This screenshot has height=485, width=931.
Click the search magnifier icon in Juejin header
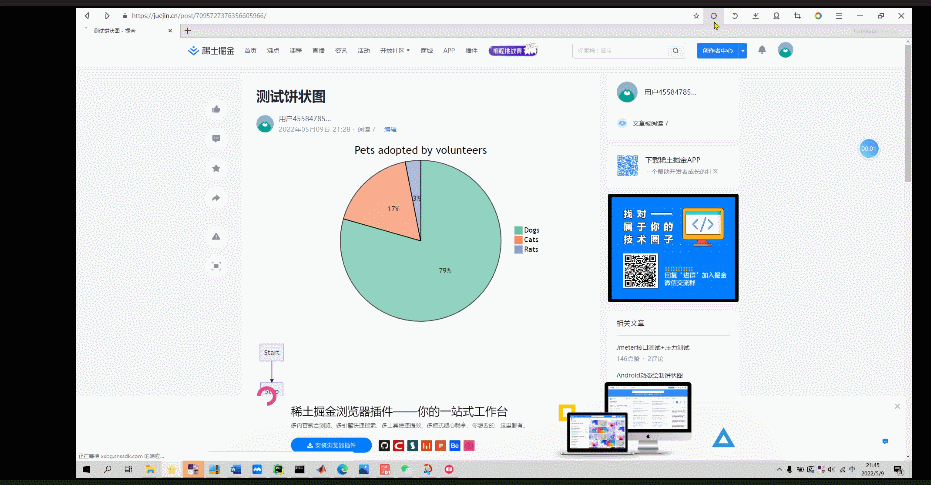(x=676, y=51)
